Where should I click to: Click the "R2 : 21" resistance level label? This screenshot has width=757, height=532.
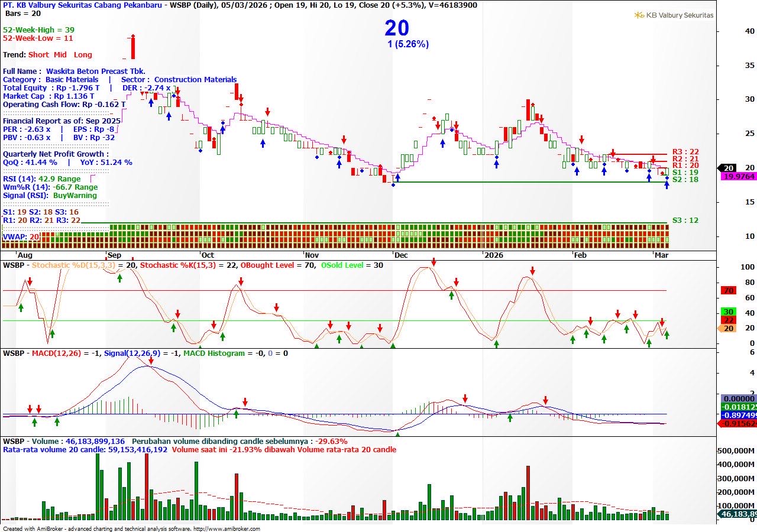pos(685,159)
